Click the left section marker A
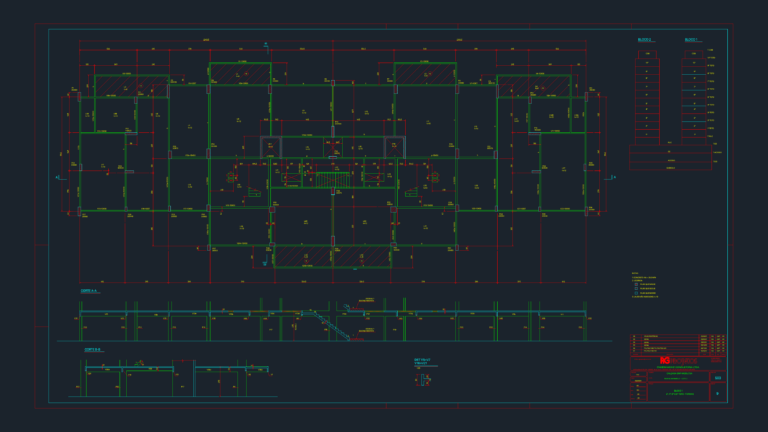Image resolution: width=768 pixels, height=432 pixels. 59,178
